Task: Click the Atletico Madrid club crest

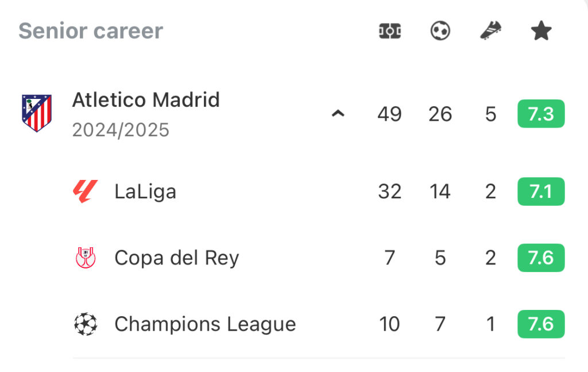Action: coord(36,113)
